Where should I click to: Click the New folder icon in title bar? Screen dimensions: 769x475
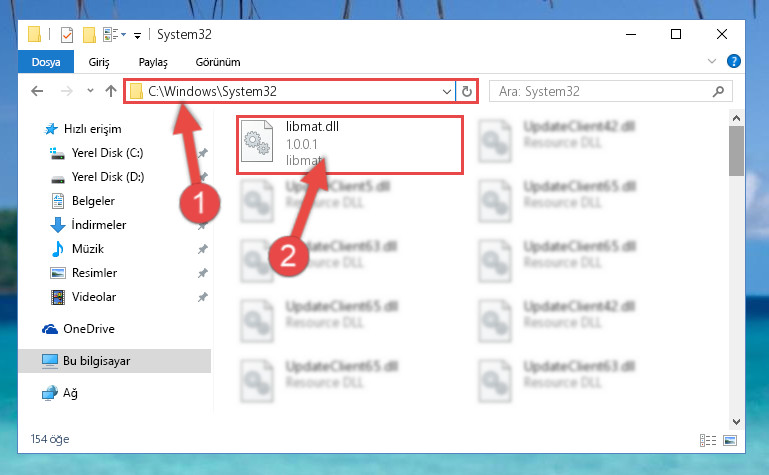pyautogui.click(x=89, y=34)
